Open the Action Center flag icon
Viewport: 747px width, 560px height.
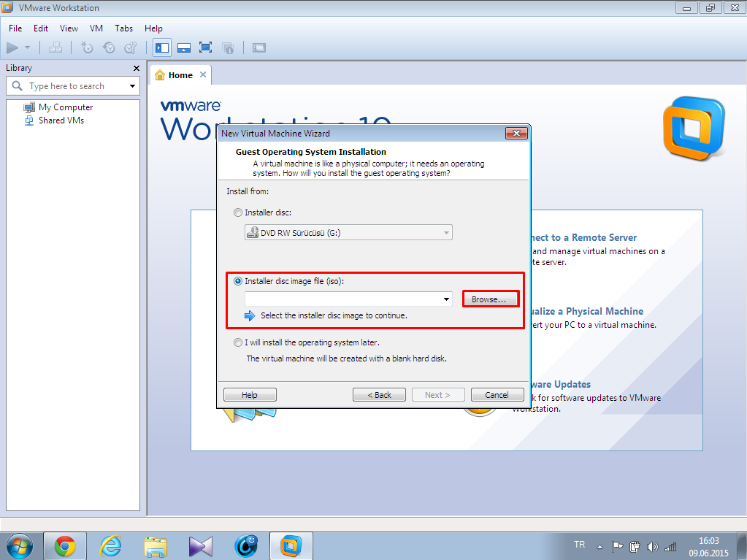(617, 547)
